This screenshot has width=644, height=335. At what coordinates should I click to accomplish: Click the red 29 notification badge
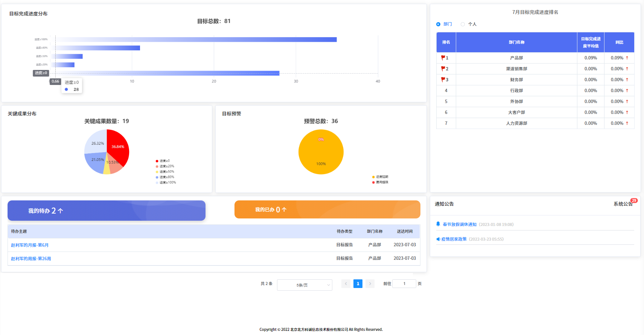634,201
